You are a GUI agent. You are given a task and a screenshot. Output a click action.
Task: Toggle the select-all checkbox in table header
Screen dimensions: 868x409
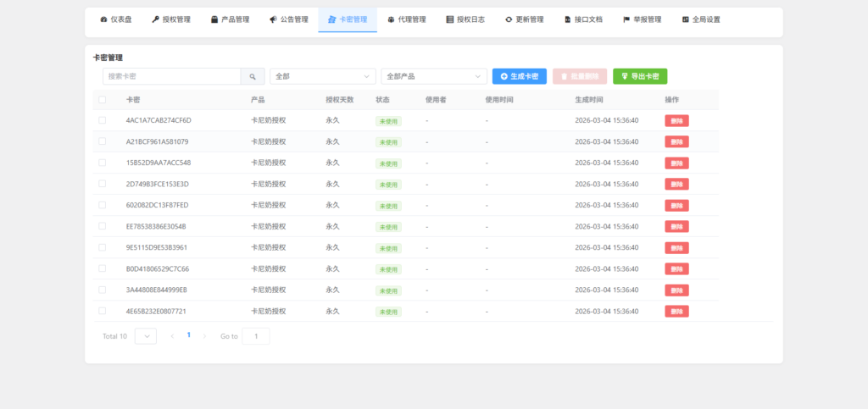103,100
